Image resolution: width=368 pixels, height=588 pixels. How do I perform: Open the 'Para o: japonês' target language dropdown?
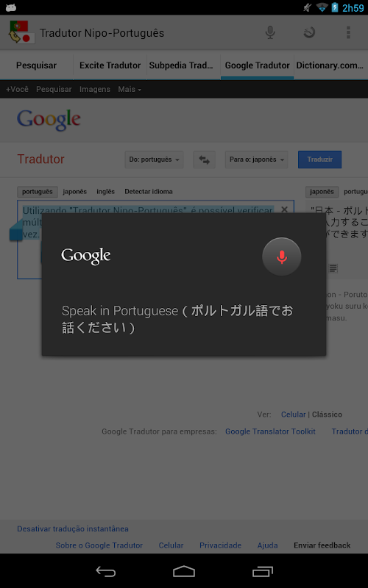256,159
